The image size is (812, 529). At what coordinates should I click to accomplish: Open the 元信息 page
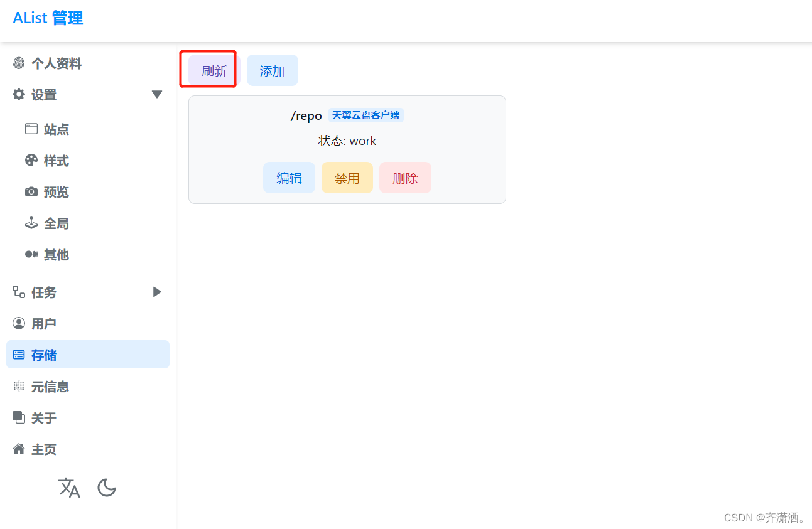pyautogui.click(x=88, y=387)
